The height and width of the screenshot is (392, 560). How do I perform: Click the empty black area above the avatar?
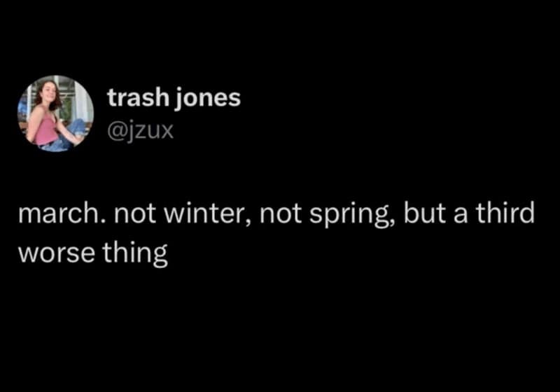55,35
